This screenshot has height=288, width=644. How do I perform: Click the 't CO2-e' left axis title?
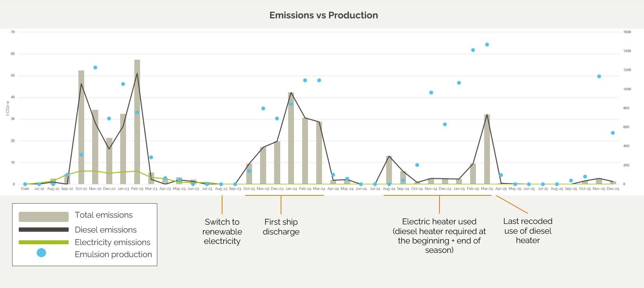[x=7, y=108]
